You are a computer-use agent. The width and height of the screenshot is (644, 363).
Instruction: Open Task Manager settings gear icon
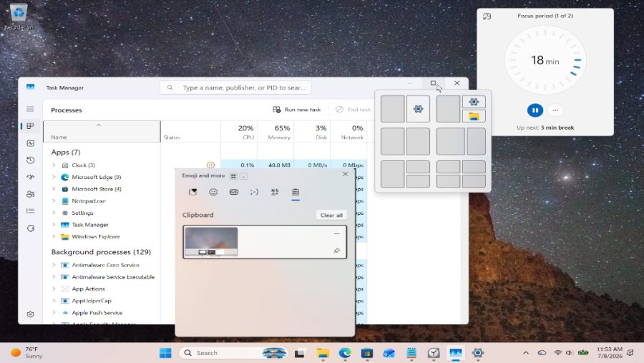tap(30, 314)
